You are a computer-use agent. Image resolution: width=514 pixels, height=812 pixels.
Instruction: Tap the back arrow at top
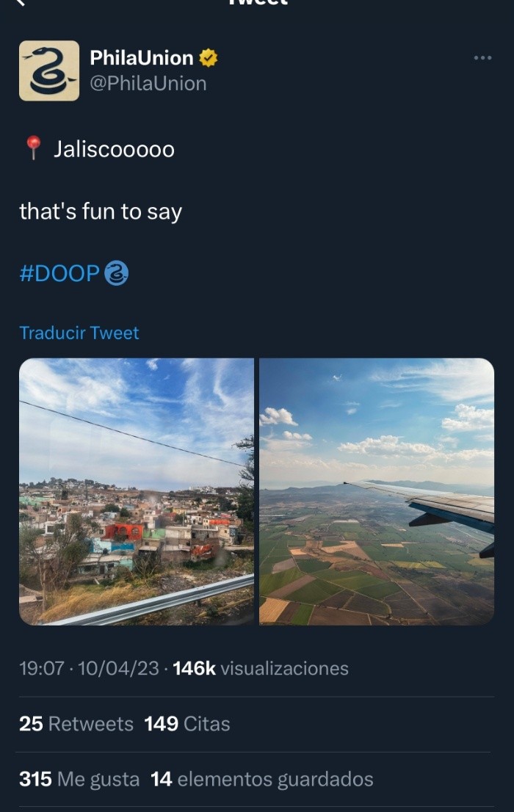pyautogui.click(x=21, y=3)
